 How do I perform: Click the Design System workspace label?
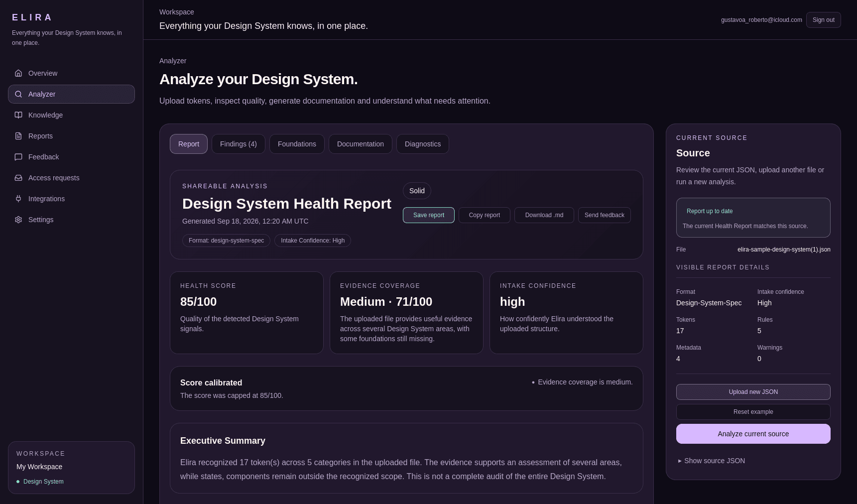[43, 482]
